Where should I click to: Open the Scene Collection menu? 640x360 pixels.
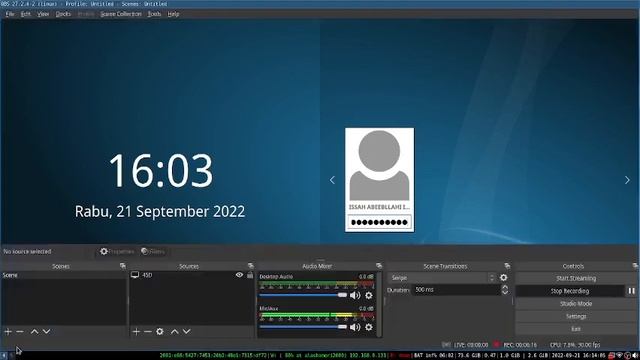coord(121,14)
